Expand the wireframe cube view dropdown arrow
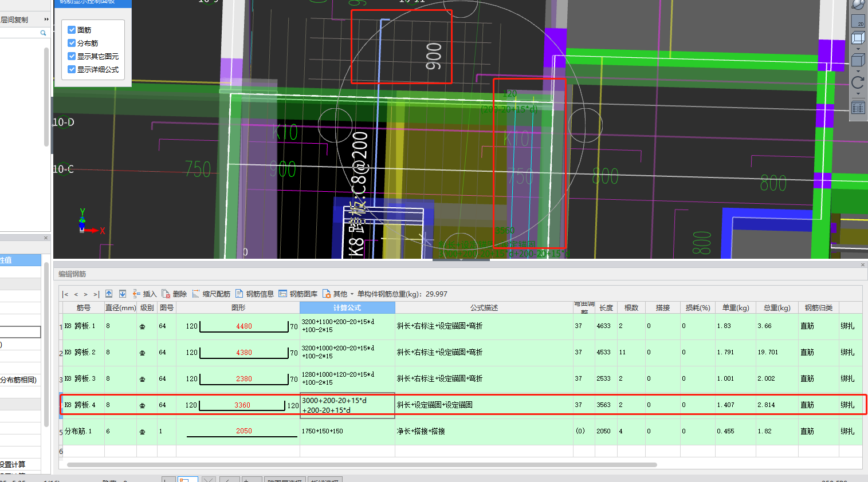 point(858,49)
